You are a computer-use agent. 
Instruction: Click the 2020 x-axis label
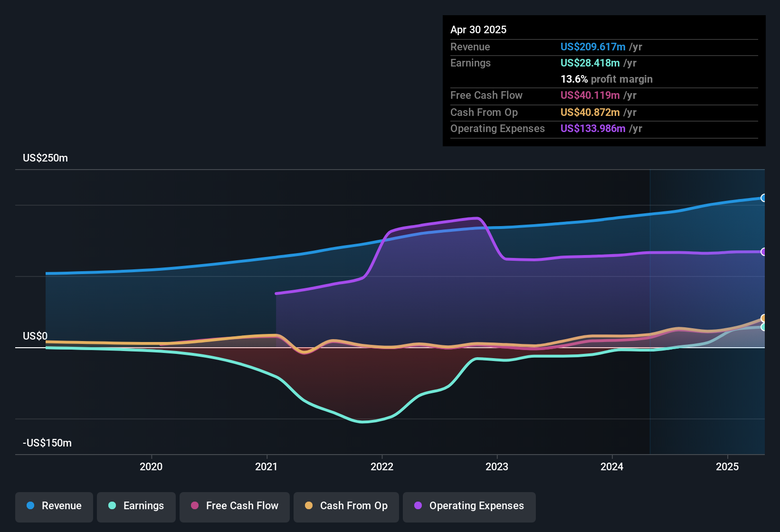click(151, 466)
